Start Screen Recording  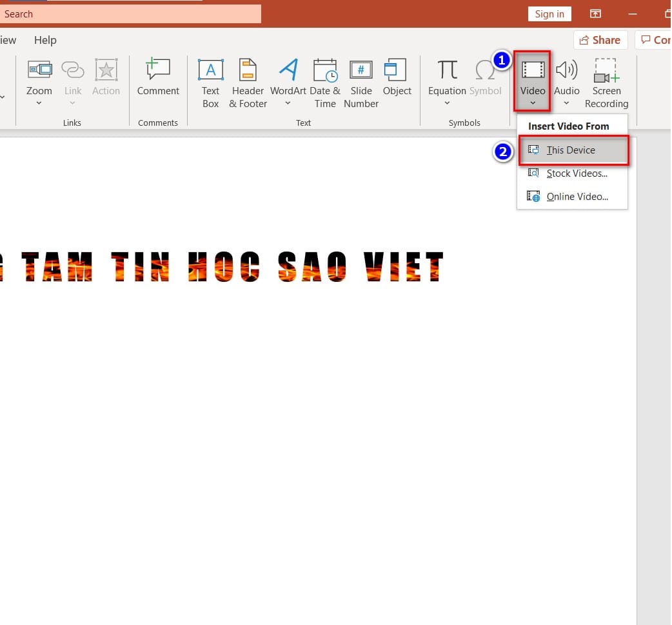click(x=606, y=84)
